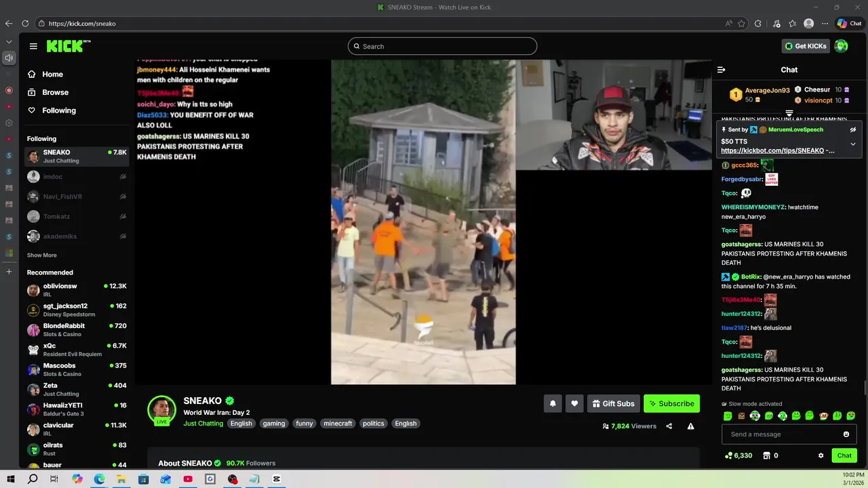Open BlondeRabbit recommended channel
Image resolution: width=868 pixels, height=488 pixels.
(77, 329)
